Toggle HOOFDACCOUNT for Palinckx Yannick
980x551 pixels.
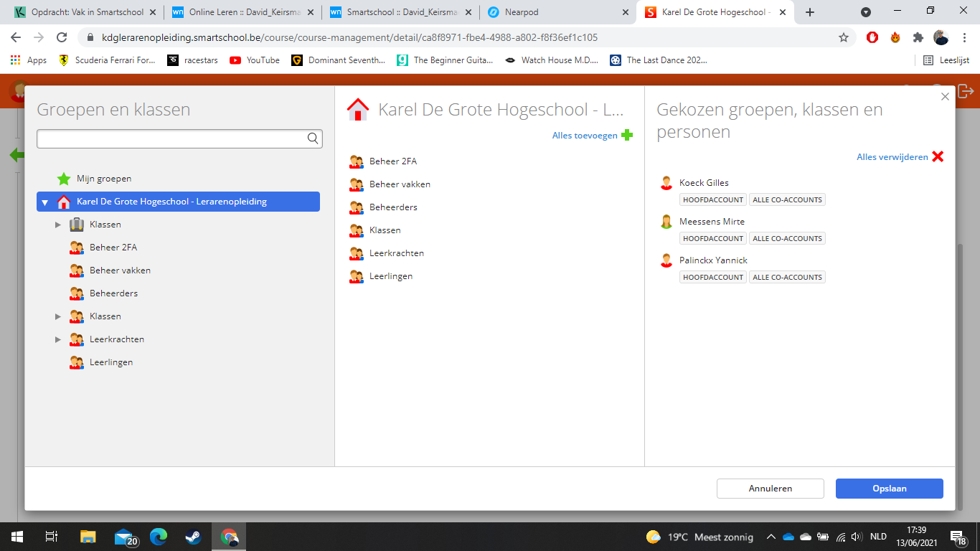tap(712, 278)
